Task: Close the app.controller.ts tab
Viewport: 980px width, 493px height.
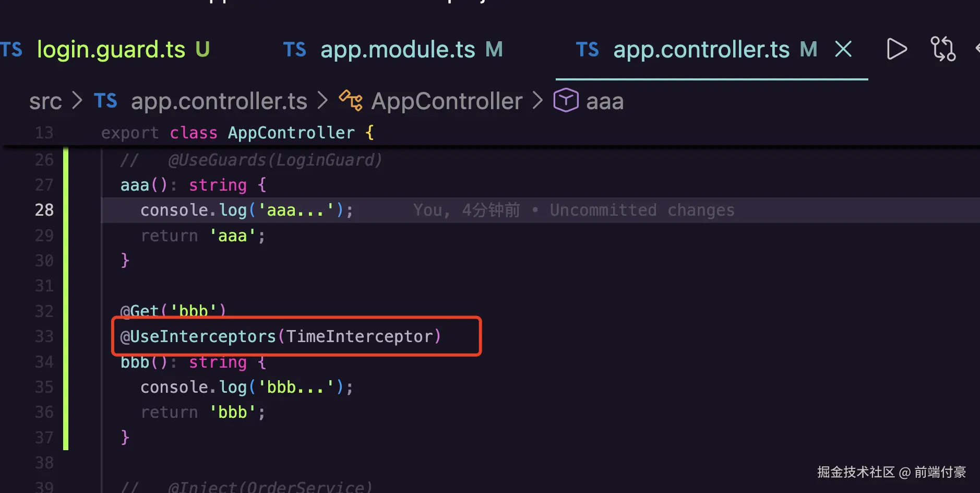Action: point(843,49)
